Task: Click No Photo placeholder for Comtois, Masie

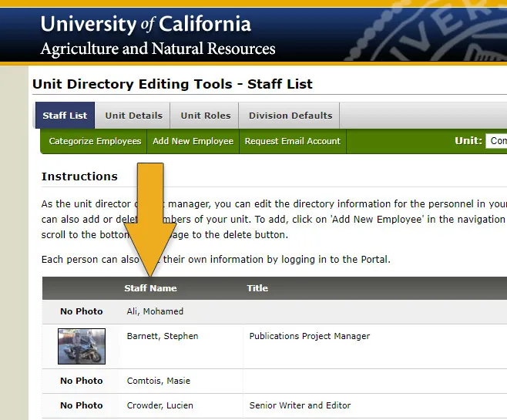Action: pos(82,381)
